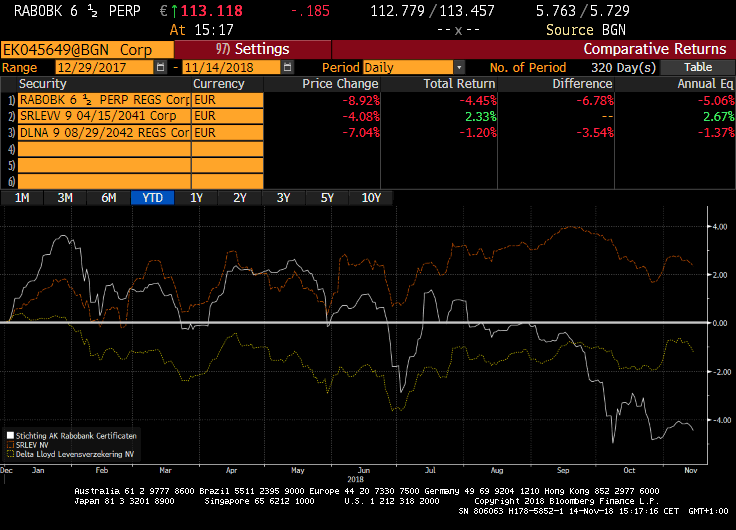Select the YTD range tab
Image resolution: width=736 pixels, height=530 pixels.
[x=153, y=197]
